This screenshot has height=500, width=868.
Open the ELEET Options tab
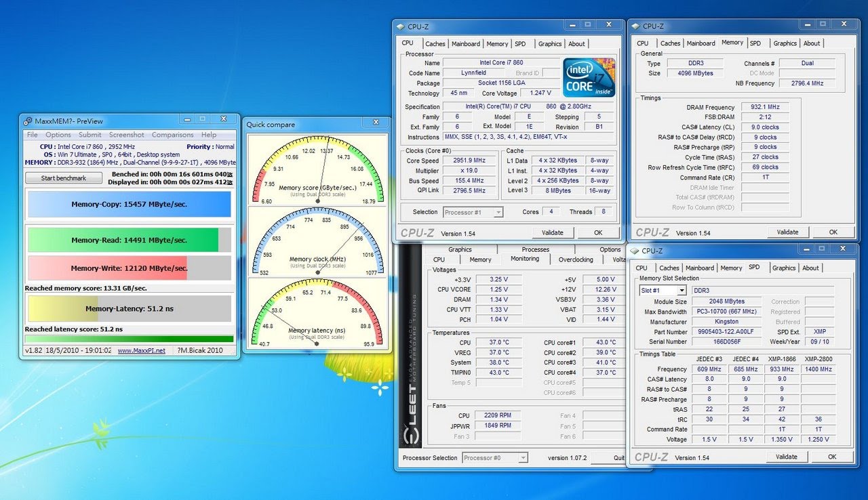[610, 249]
